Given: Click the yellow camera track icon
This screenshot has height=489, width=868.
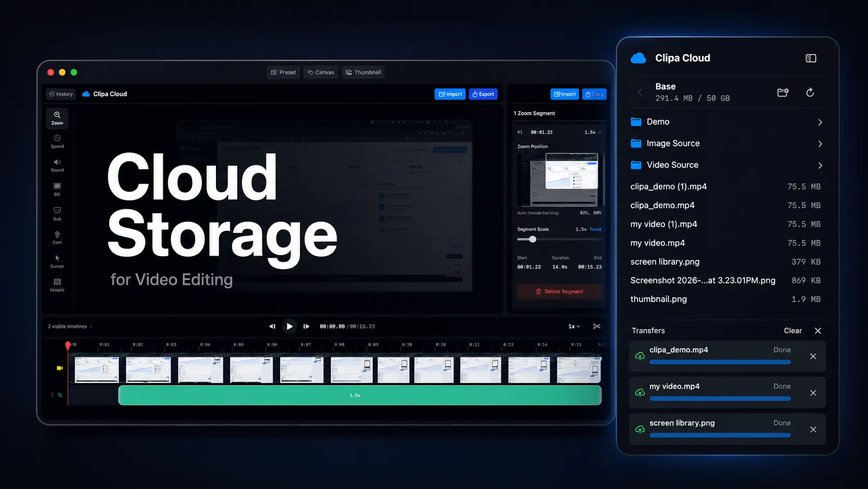Looking at the screenshot, I should (x=60, y=368).
